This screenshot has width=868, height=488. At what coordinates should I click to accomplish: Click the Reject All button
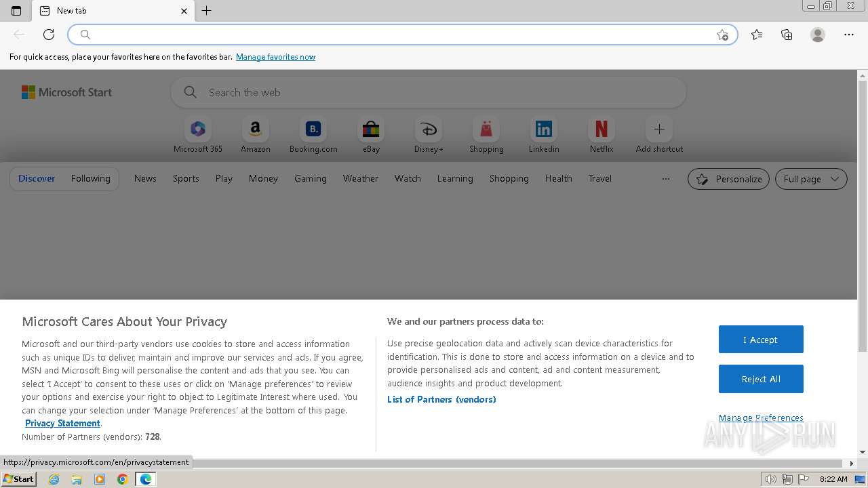pos(761,379)
